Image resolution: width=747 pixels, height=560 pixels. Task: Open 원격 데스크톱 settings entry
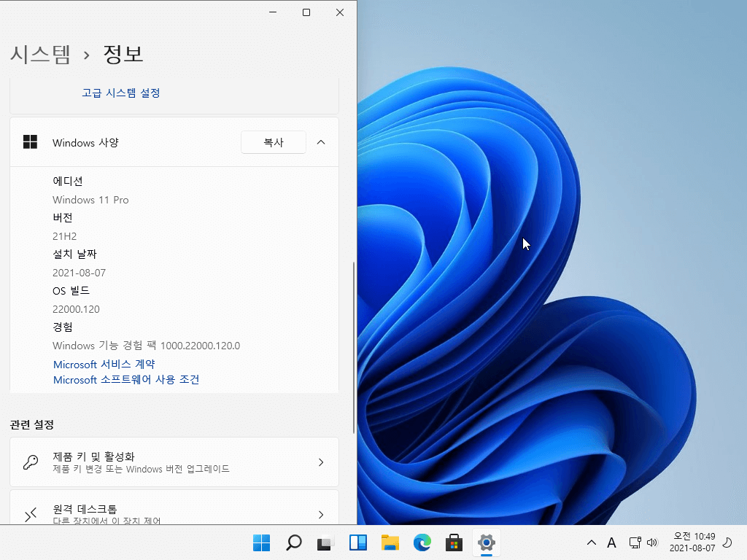tap(174, 507)
